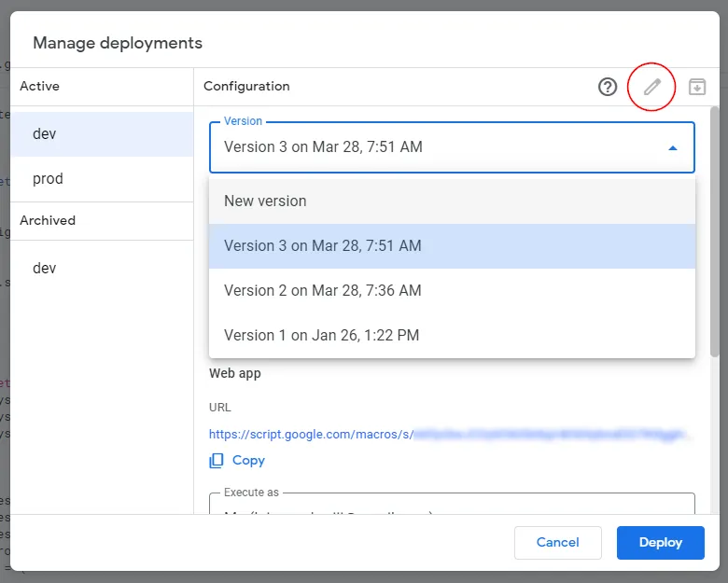728x583 pixels.
Task: Archive the deployment using the archive icon
Action: (x=697, y=87)
